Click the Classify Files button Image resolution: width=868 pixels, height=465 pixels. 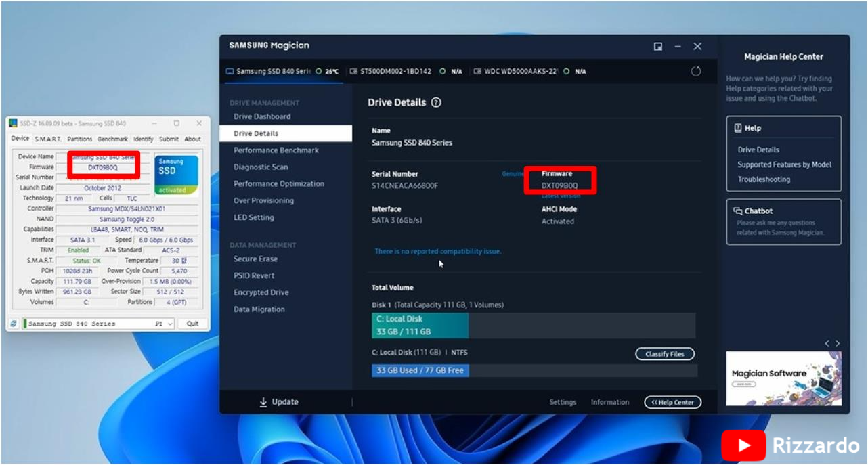tap(665, 354)
